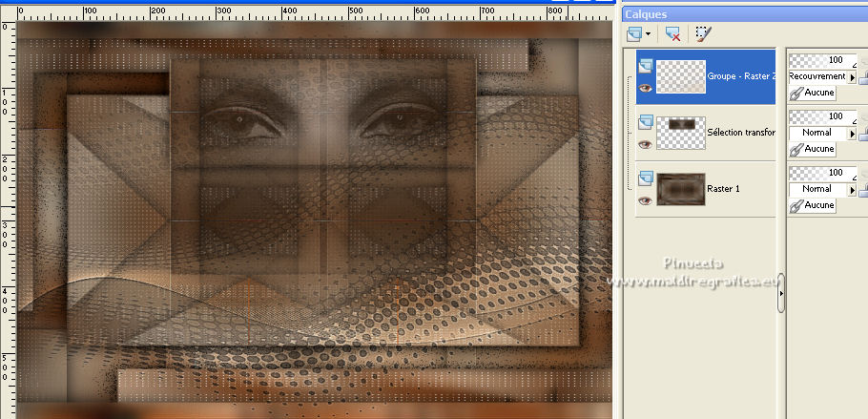Click the Edit Selection brush icon
The height and width of the screenshot is (419, 868).
pyautogui.click(x=703, y=34)
